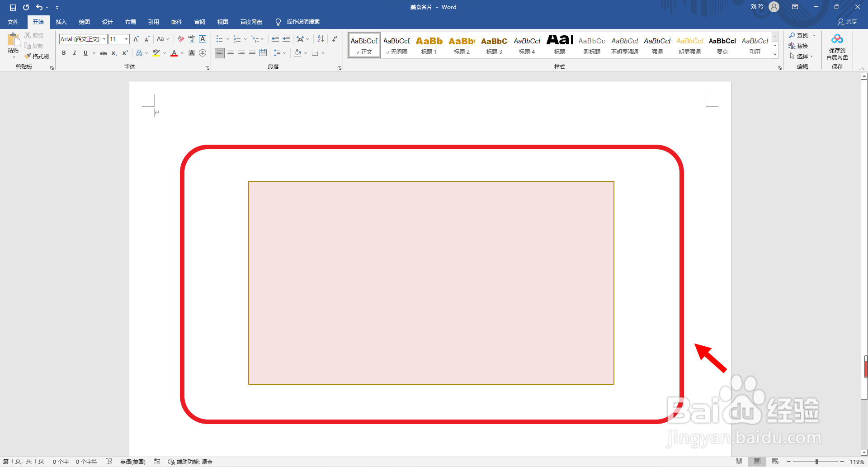The width and height of the screenshot is (868, 467).
Task: Toggle Italic formatting
Action: pos(75,53)
